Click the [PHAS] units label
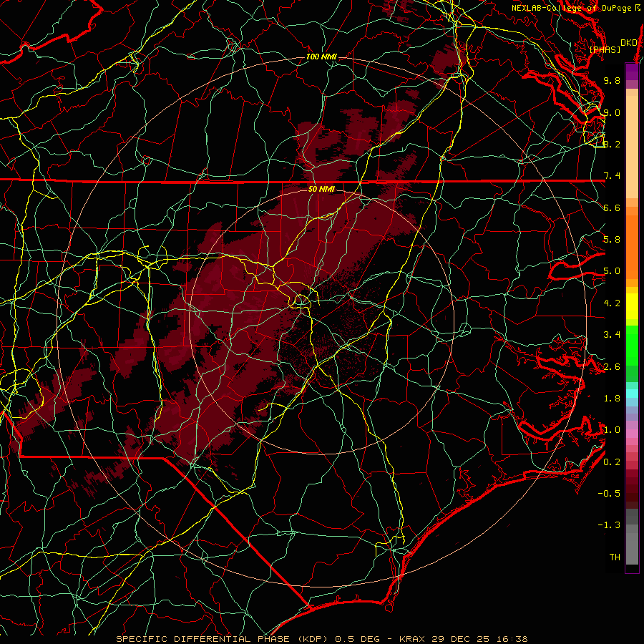Screen dimensions: 644x644 [x=605, y=49]
